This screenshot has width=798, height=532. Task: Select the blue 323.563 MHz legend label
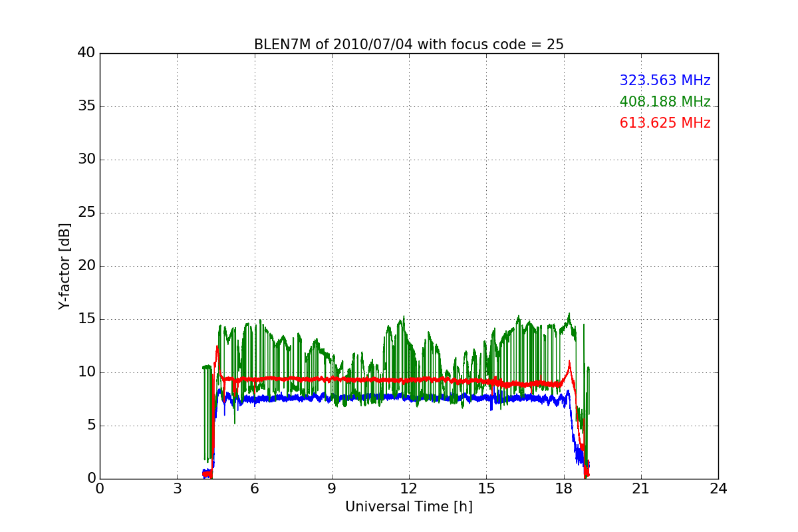[665, 80]
